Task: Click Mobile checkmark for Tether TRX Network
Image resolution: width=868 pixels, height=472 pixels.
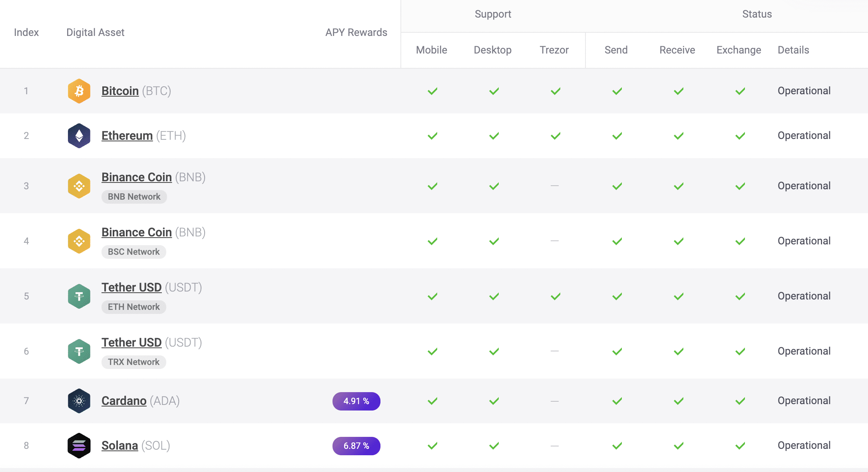Action: 432,351
